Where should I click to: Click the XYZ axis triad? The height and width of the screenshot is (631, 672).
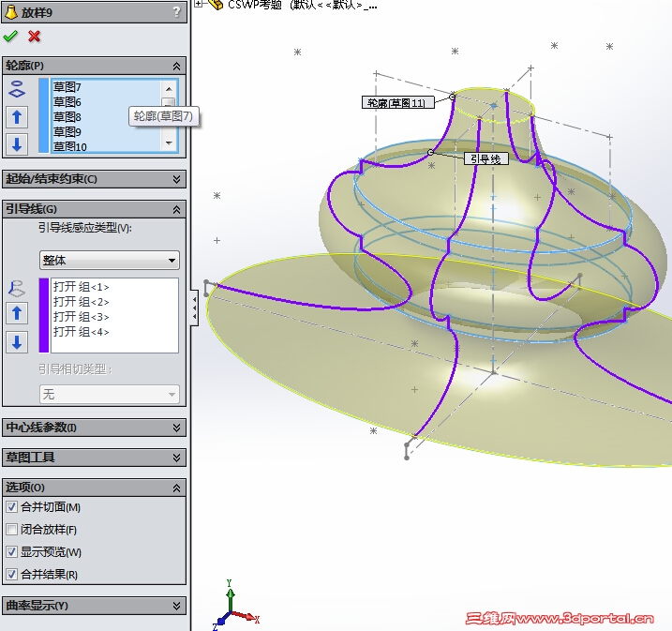(x=235, y=606)
